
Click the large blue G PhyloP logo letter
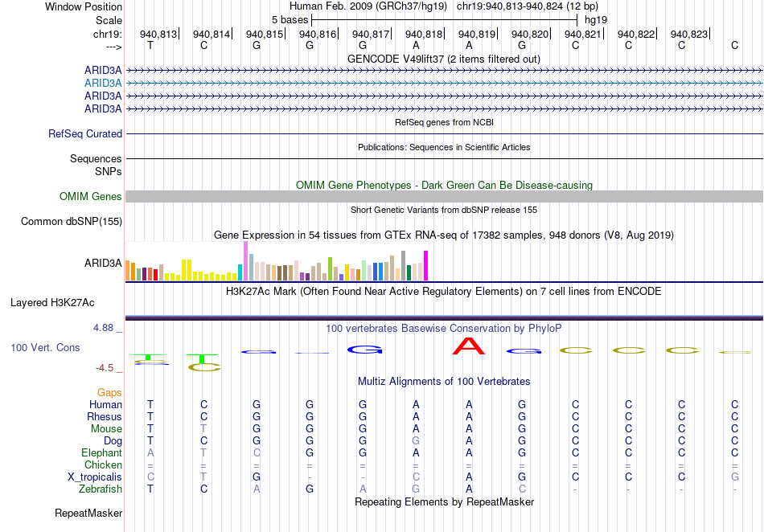click(x=364, y=350)
